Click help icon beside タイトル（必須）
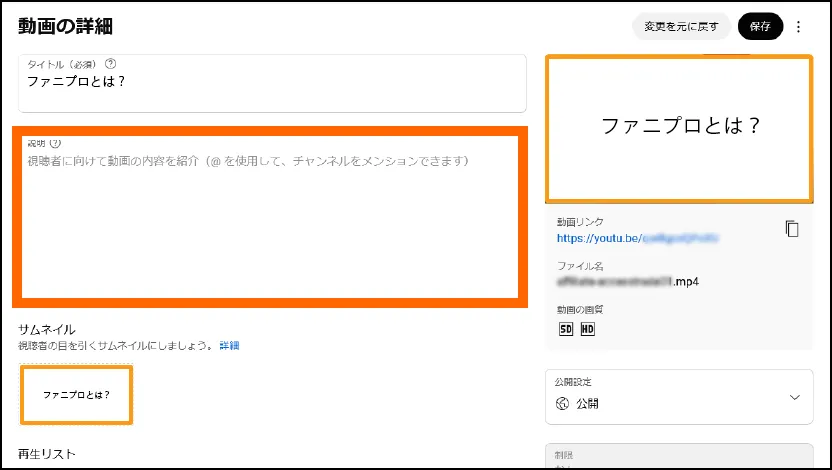This screenshot has height=470, width=832. click(x=110, y=64)
